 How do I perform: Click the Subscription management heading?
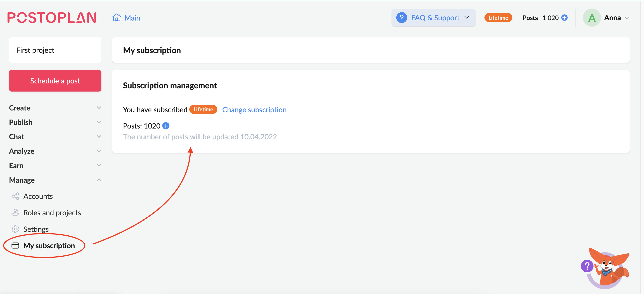(170, 86)
